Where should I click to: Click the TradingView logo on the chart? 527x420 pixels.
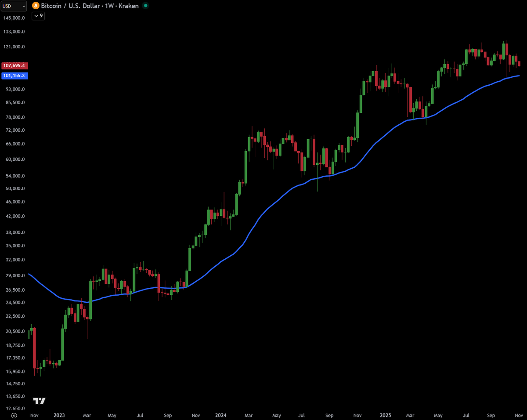click(x=40, y=401)
